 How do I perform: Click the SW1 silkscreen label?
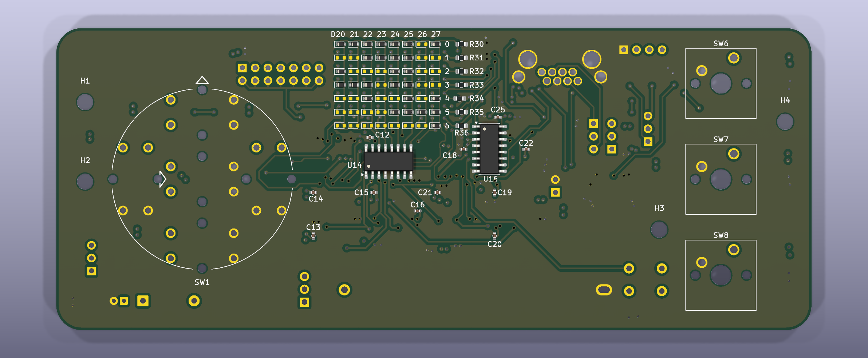[202, 282]
